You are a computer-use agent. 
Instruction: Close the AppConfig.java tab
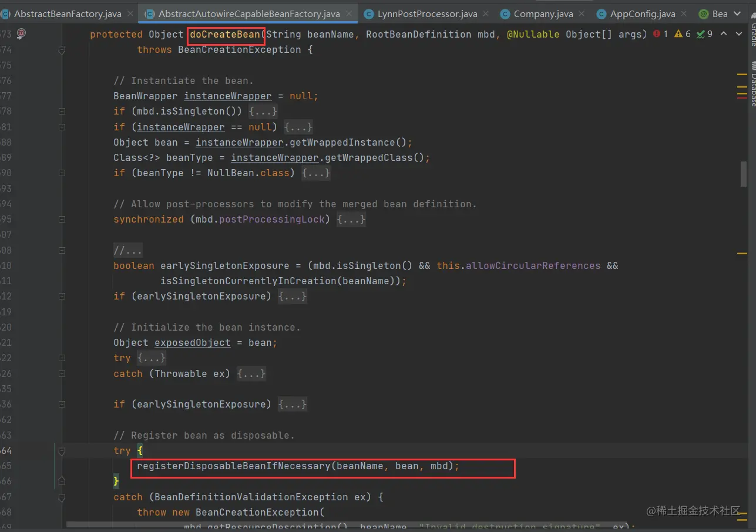pos(684,14)
